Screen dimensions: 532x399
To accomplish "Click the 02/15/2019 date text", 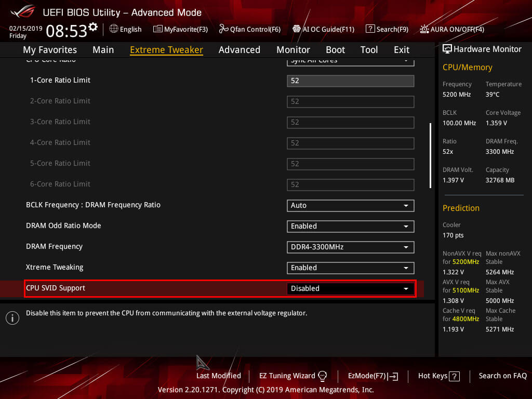I will click(x=26, y=28).
